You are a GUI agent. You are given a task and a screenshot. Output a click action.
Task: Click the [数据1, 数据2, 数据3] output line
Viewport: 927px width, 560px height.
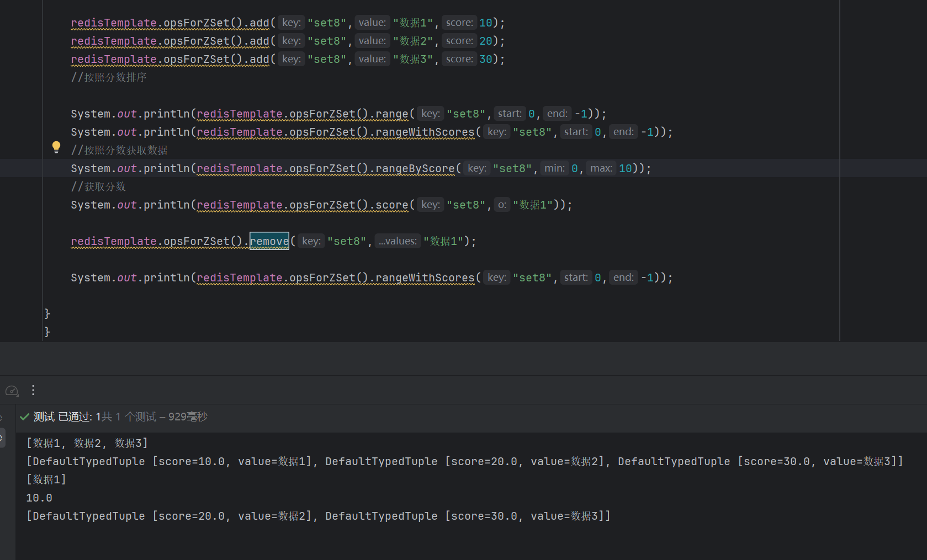click(x=87, y=443)
